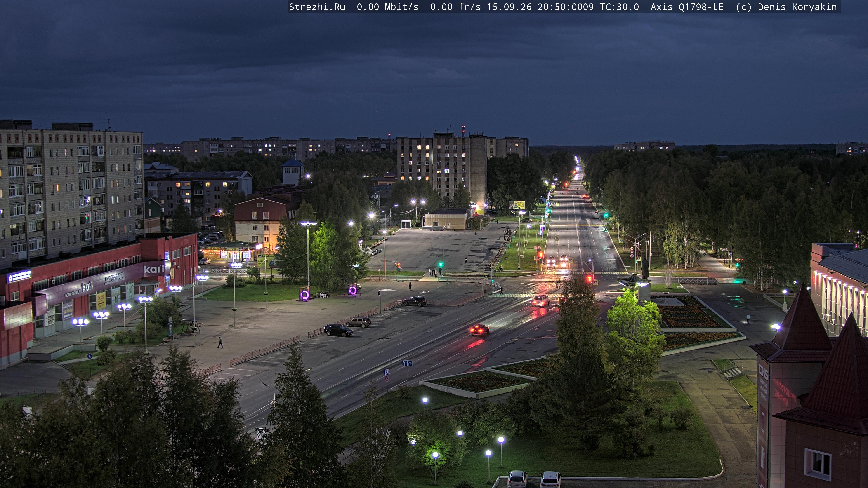Click the TC:30.0 temperature readout
This screenshot has width=868, height=488.
point(619,7)
